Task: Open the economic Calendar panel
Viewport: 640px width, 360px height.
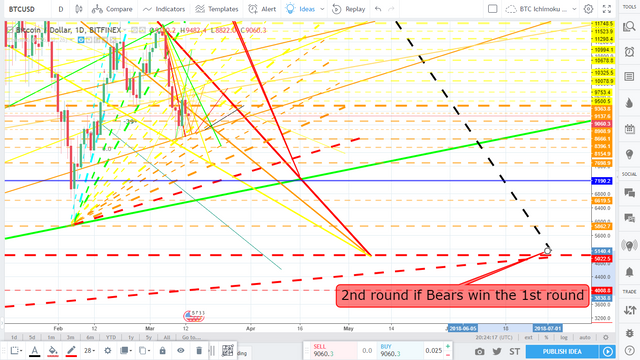Action: [629, 129]
